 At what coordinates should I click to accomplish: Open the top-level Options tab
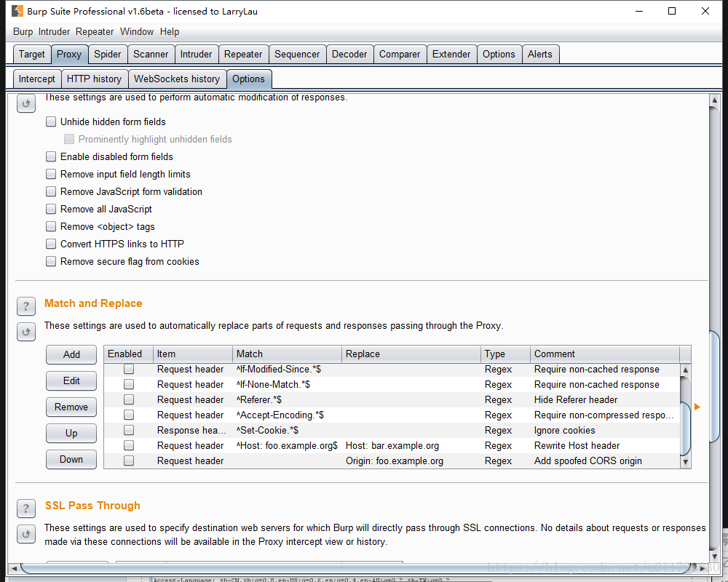click(499, 55)
